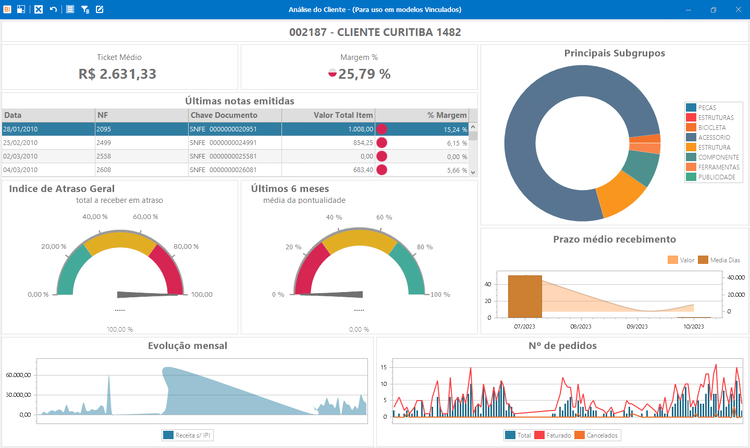Click ESTRUTURA orange legend entry
750x448 pixels.
[708, 147]
